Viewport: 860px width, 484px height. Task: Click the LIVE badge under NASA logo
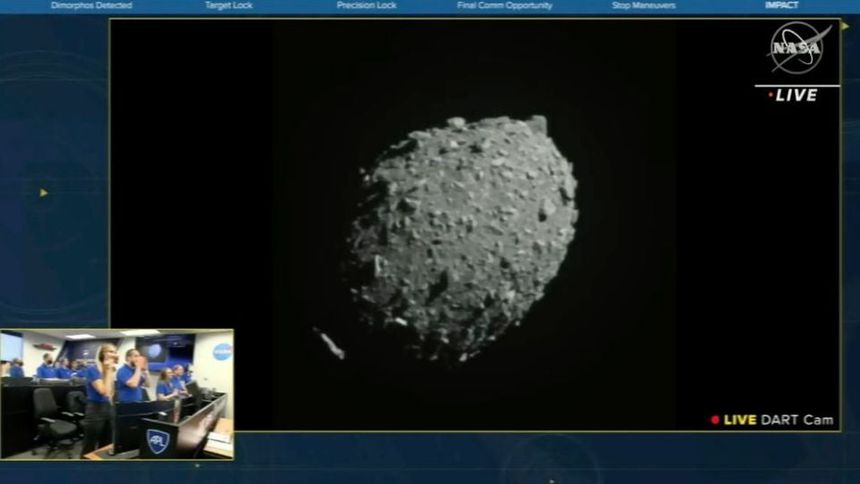coord(794,95)
